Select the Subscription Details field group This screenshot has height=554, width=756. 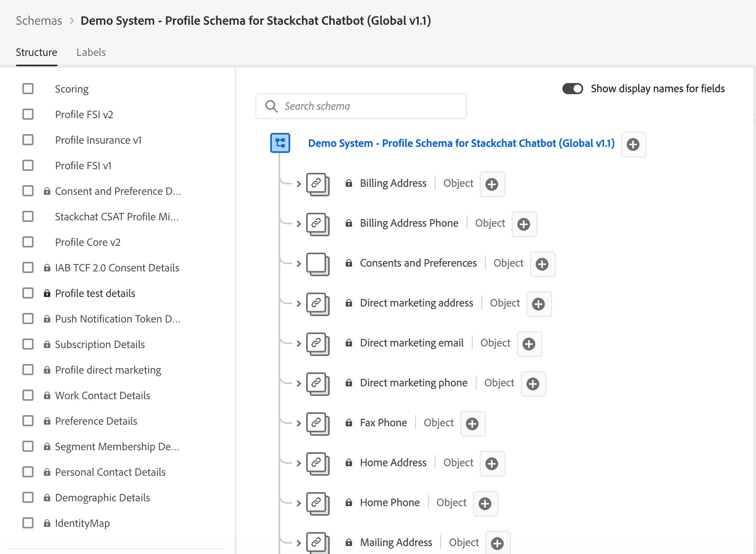(100, 344)
